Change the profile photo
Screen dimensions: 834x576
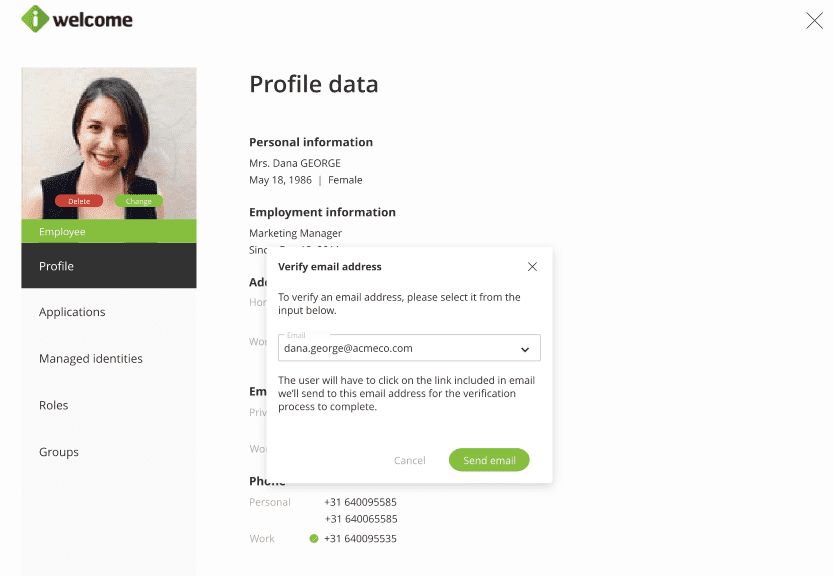pyautogui.click(x=139, y=201)
